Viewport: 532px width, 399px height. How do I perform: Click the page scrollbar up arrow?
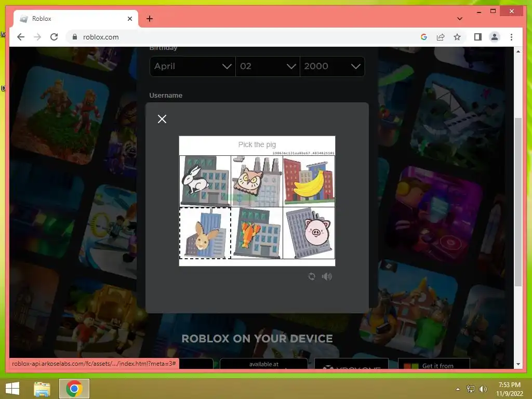pos(518,51)
